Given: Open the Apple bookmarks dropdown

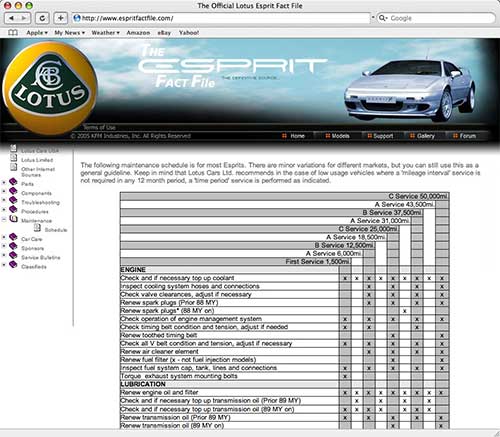Looking at the screenshot, I should (37, 33).
